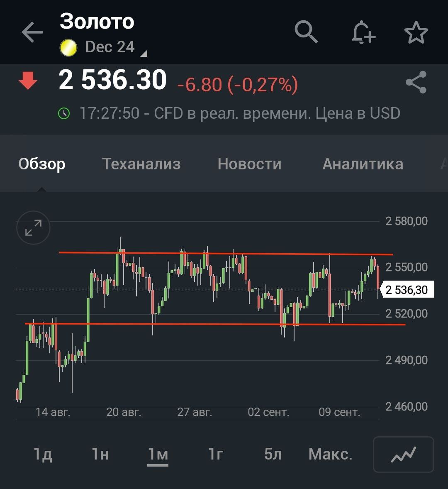Add a price alert with bell icon
This screenshot has width=448, height=489.
[363, 32]
